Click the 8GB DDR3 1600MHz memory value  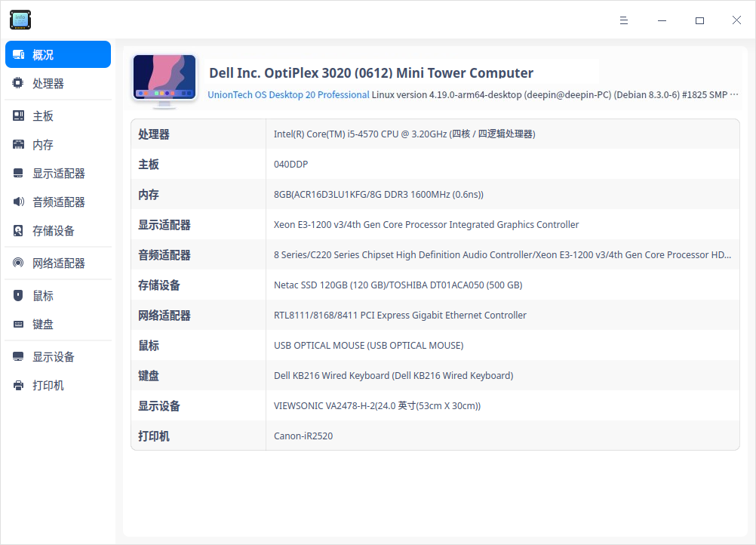(379, 194)
